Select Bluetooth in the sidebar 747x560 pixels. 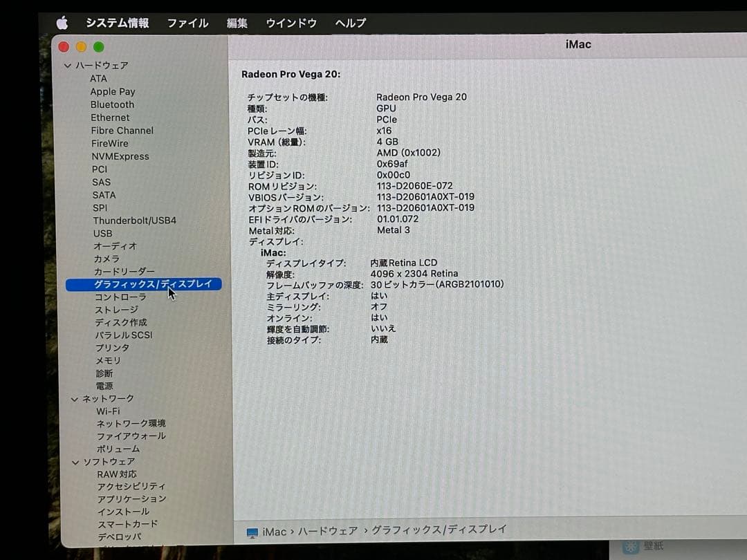[112, 104]
